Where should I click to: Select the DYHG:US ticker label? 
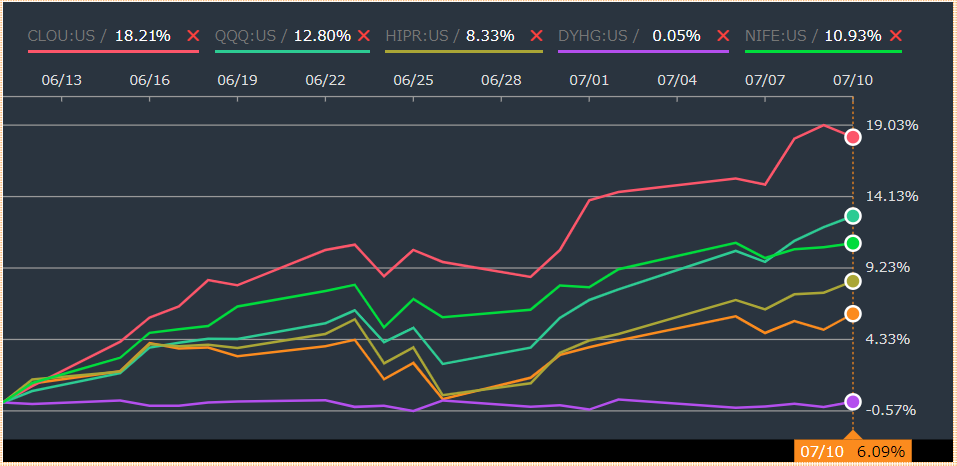pos(592,36)
